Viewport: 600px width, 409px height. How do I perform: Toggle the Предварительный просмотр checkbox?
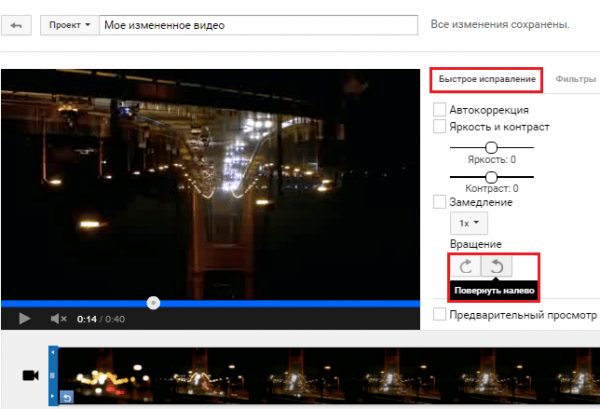pyautogui.click(x=439, y=314)
